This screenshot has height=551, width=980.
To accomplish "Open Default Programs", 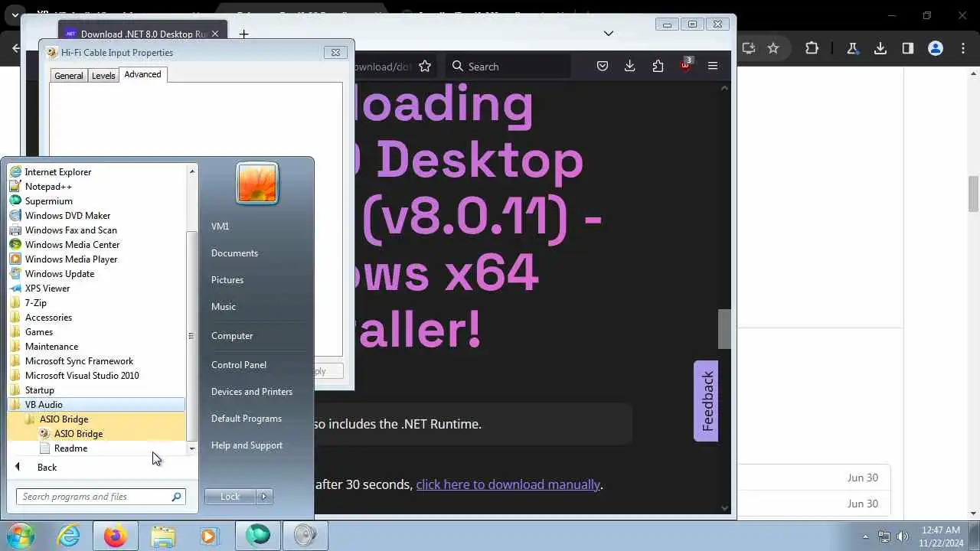I will [x=247, y=419].
